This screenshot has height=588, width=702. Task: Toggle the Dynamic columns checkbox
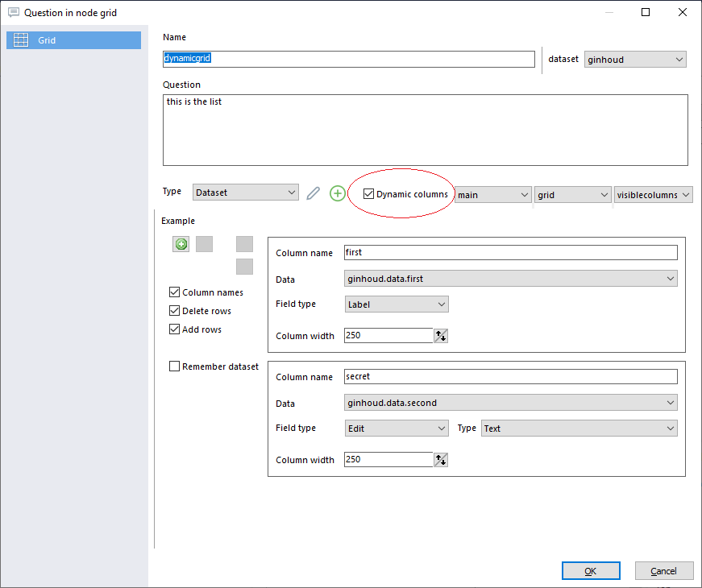tap(368, 194)
